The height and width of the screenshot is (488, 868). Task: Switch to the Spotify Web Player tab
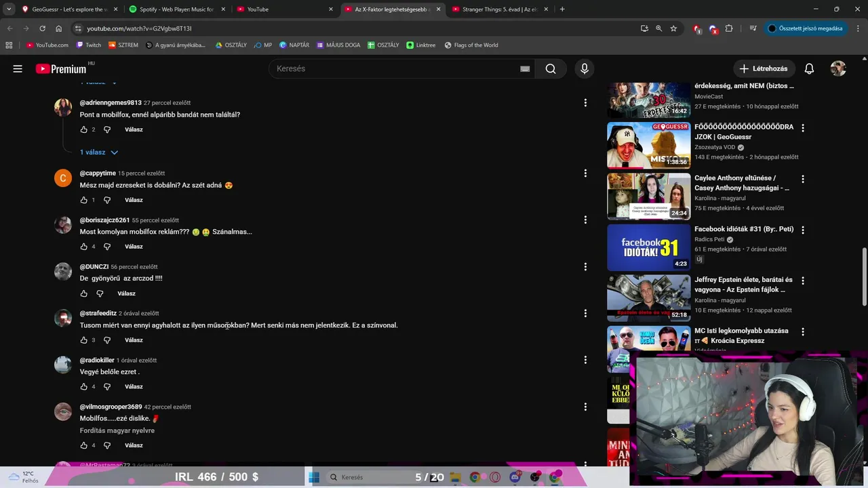(176, 9)
